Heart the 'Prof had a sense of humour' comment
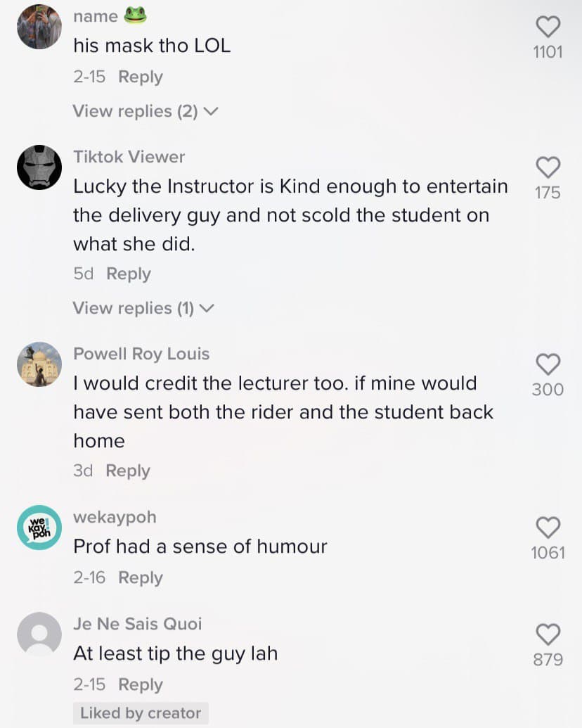582x728 pixels. [548, 527]
